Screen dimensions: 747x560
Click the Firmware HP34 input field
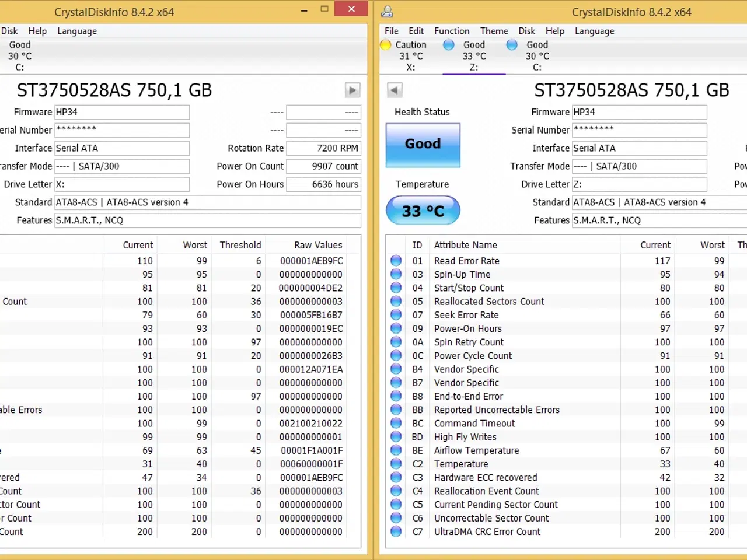click(640, 112)
